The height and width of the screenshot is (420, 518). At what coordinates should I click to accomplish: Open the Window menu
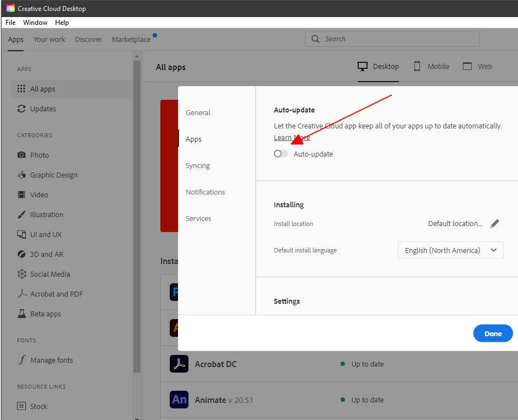(35, 23)
